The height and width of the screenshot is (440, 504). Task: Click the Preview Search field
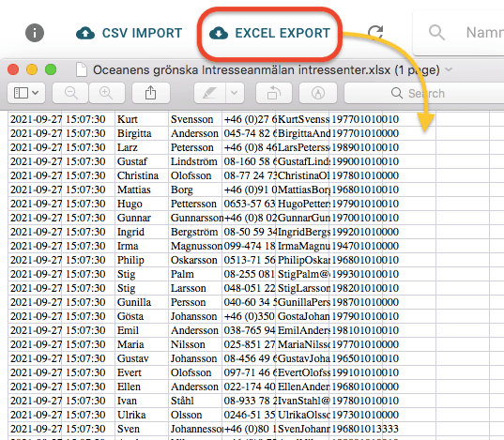(x=424, y=93)
